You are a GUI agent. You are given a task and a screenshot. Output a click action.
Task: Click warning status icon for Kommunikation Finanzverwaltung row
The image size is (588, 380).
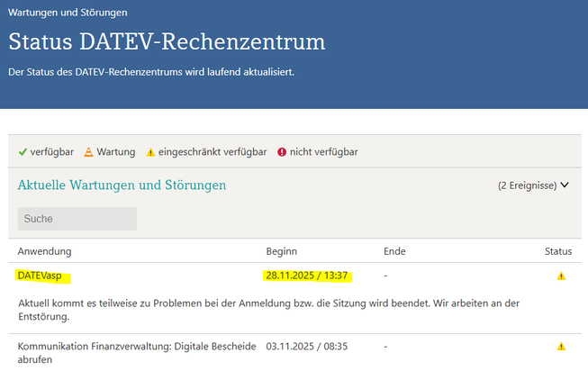(x=561, y=347)
